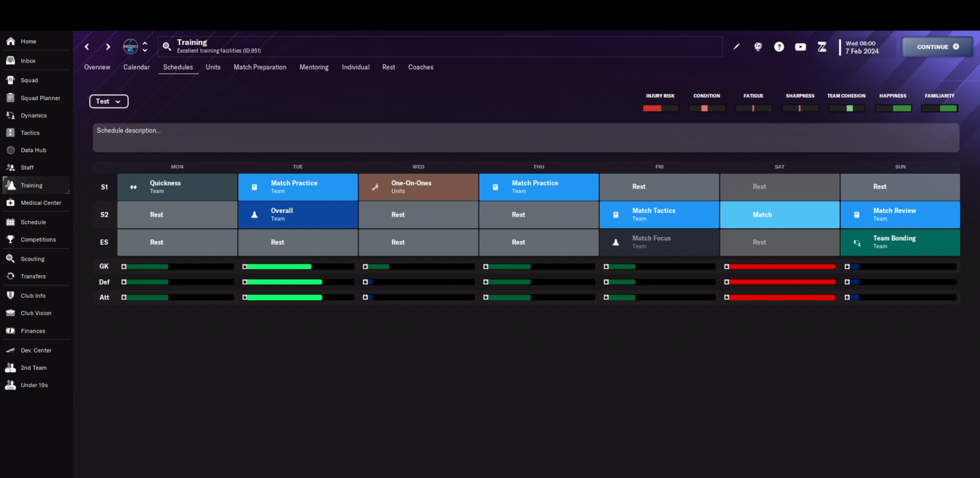This screenshot has width=980, height=478.
Task: Open the Tactics panel from sidebar
Action: click(x=30, y=133)
